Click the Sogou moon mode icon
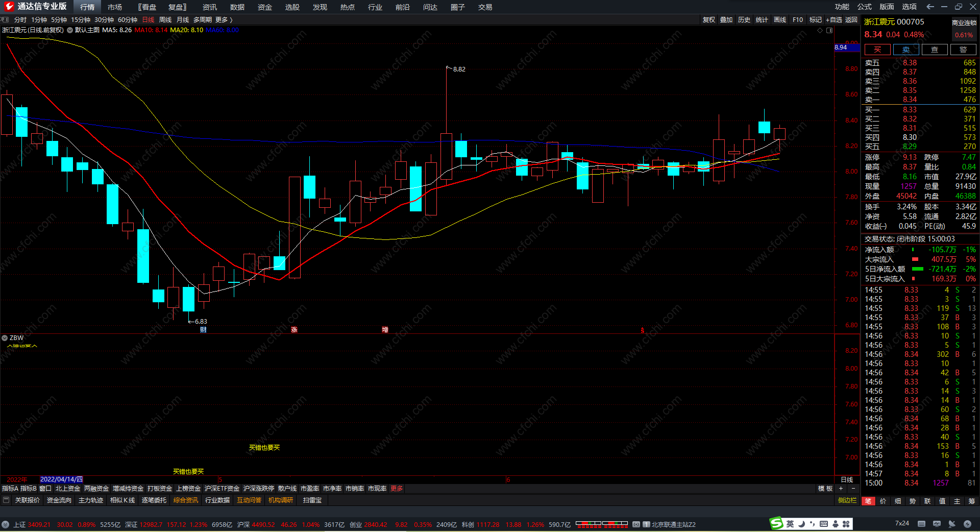Image resolution: width=980 pixels, height=532 pixels. point(802,524)
